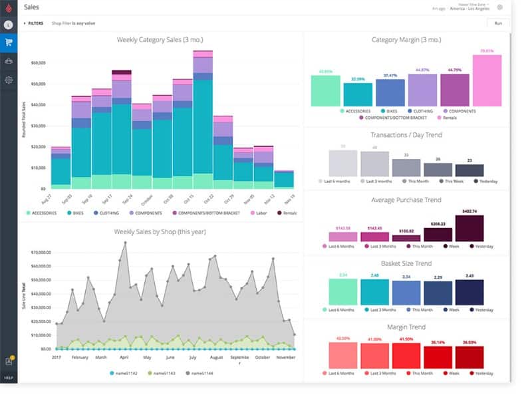The image size is (532, 399).
Task: Open the user avatar in sidebar
Action: (9, 25)
